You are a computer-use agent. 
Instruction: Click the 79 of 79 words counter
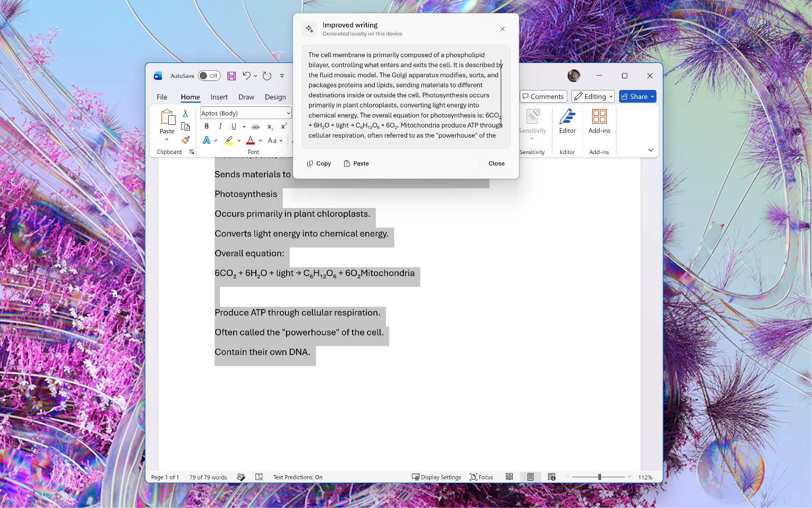pyautogui.click(x=208, y=477)
